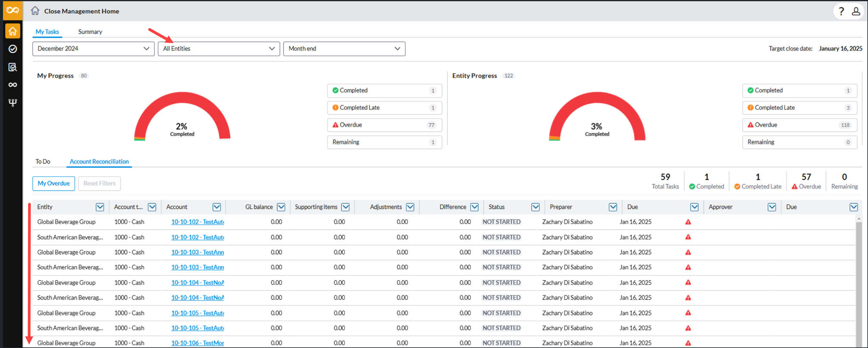Open the 10-10-106 TestMor account link
Screen dimensions: 868x348
197,343
